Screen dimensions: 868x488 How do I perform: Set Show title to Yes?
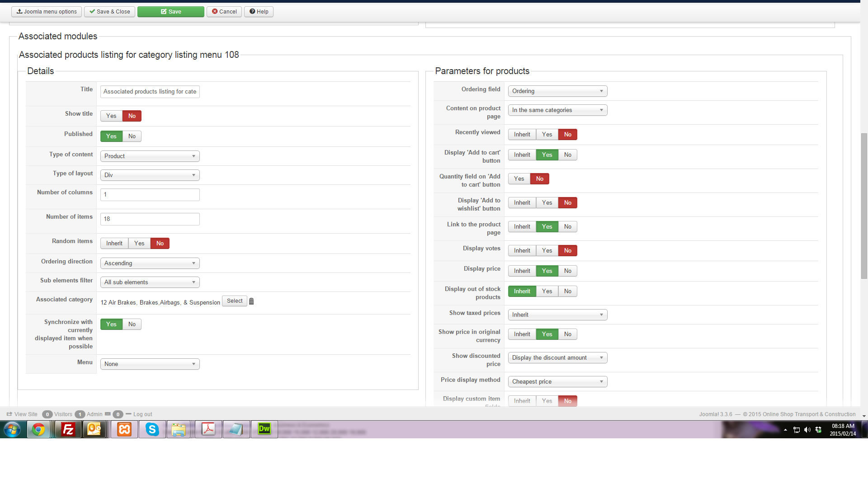pyautogui.click(x=111, y=116)
